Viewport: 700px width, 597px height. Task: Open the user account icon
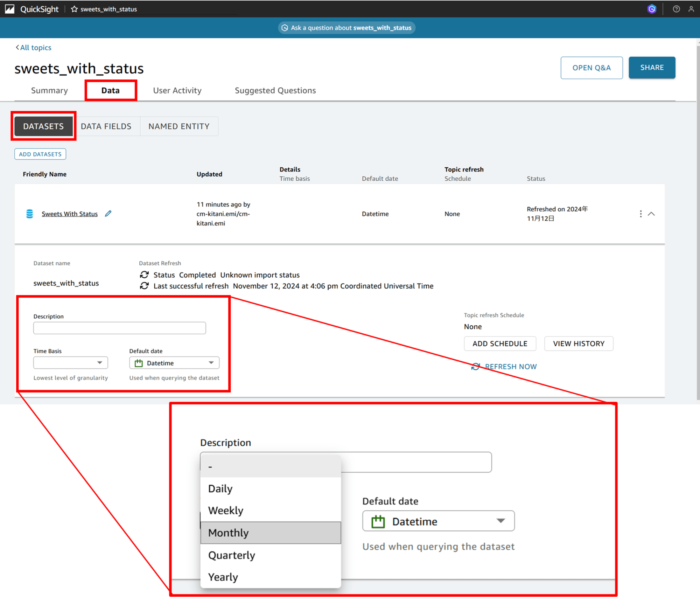pyautogui.click(x=691, y=9)
